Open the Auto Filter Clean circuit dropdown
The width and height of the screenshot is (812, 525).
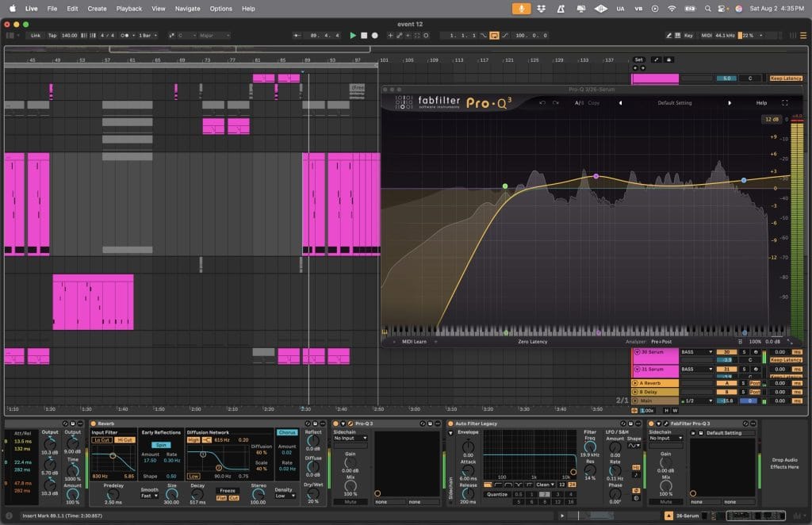[544, 484]
